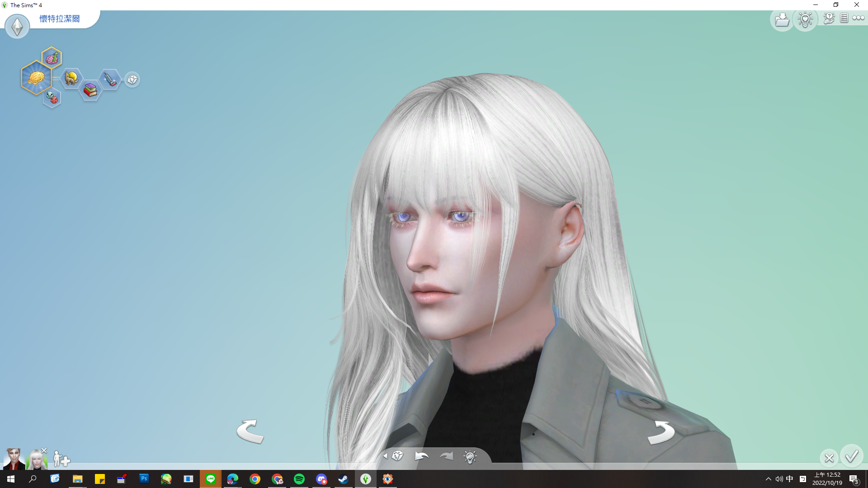
Task: Randomize Sim with bottom dice
Action: click(x=397, y=455)
